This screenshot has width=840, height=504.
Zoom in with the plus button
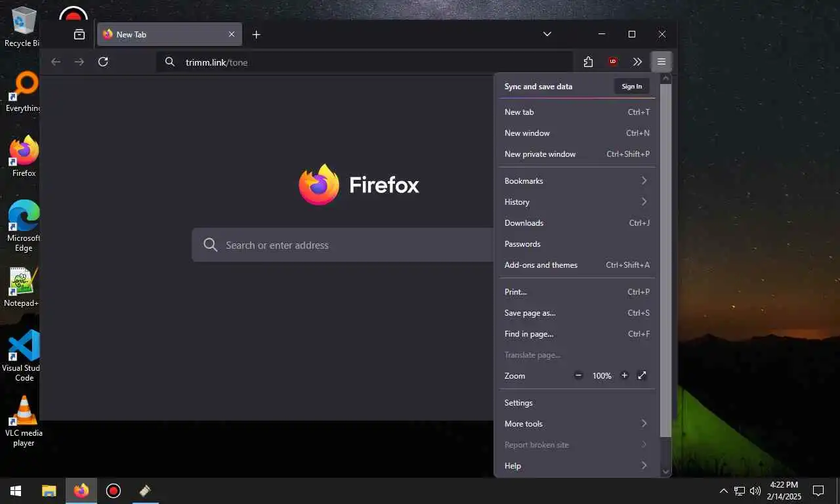624,375
